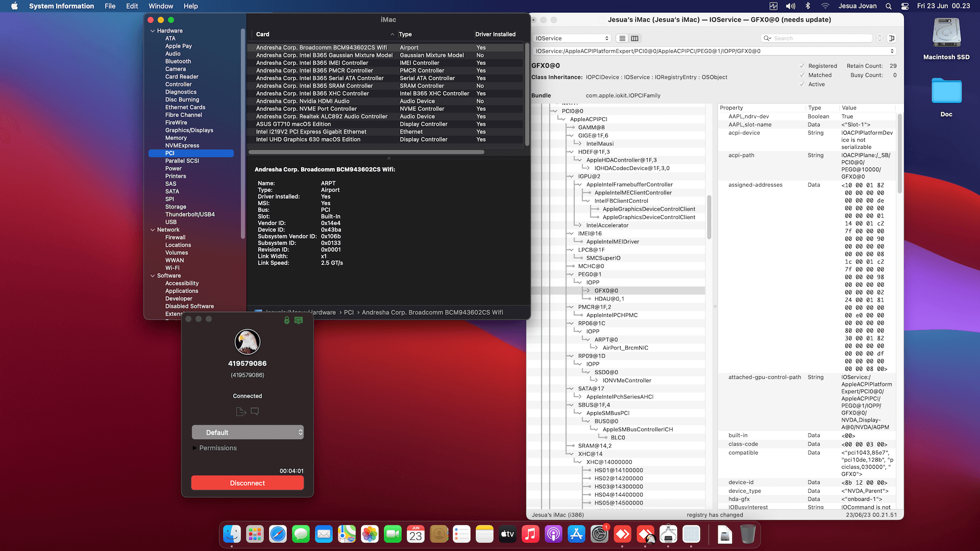The height and width of the screenshot is (551, 980).
Task: Click the search results stepper arrows
Action: coord(879,38)
